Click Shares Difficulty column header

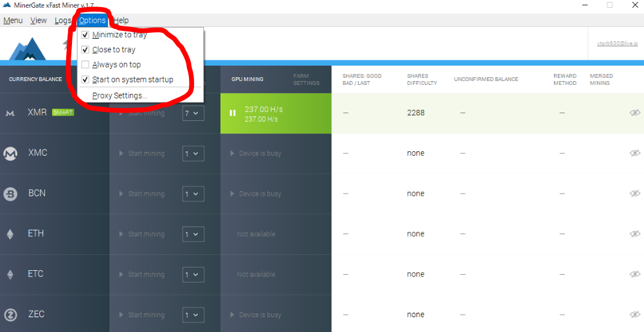(422, 79)
